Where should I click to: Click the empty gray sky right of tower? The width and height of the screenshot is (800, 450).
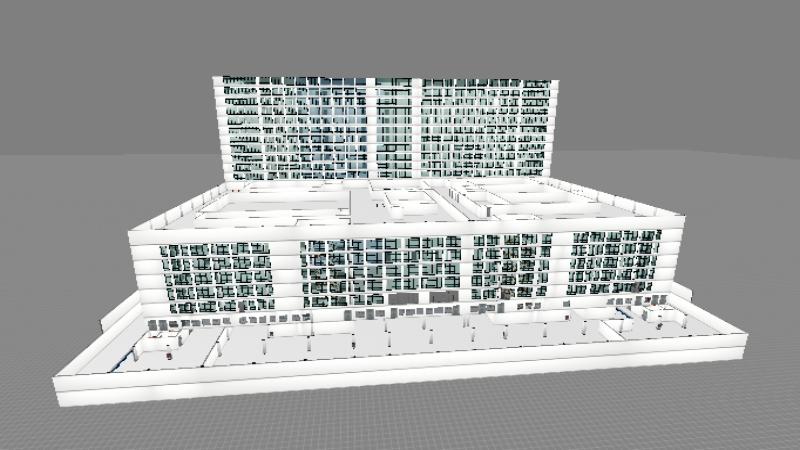pos(680,80)
